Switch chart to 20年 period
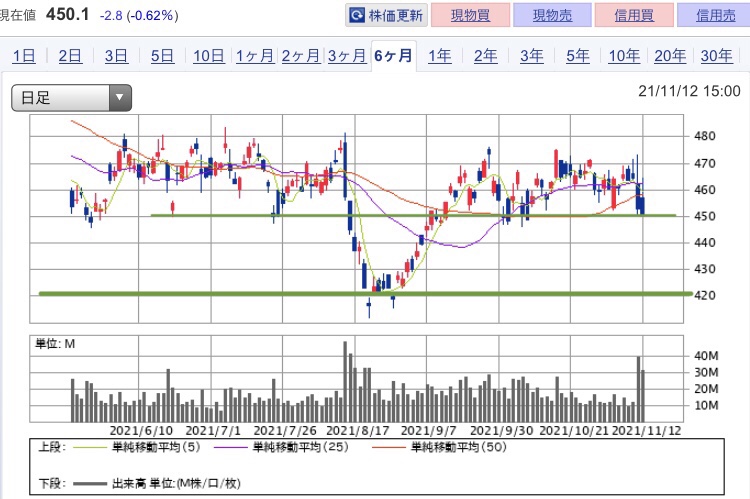Image resolution: width=750 pixels, height=499 pixels. click(670, 56)
